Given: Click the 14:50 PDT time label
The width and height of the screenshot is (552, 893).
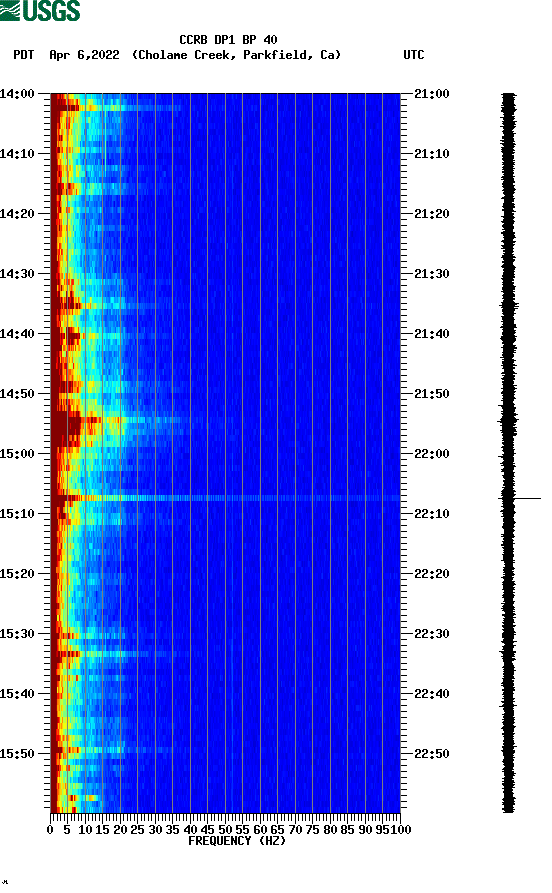Looking at the screenshot, I should pyautogui.click(x=17, y=394).
